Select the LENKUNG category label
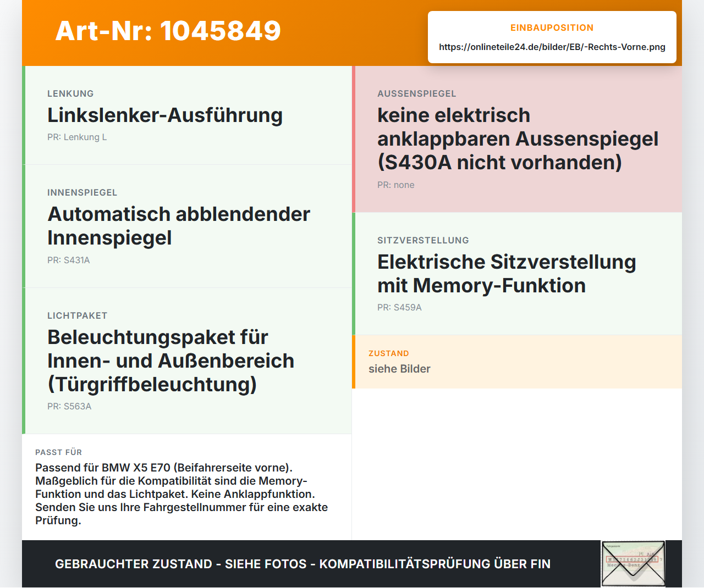Image resolution: width=704 pixels, height=588 pixels. pos(70,93)
